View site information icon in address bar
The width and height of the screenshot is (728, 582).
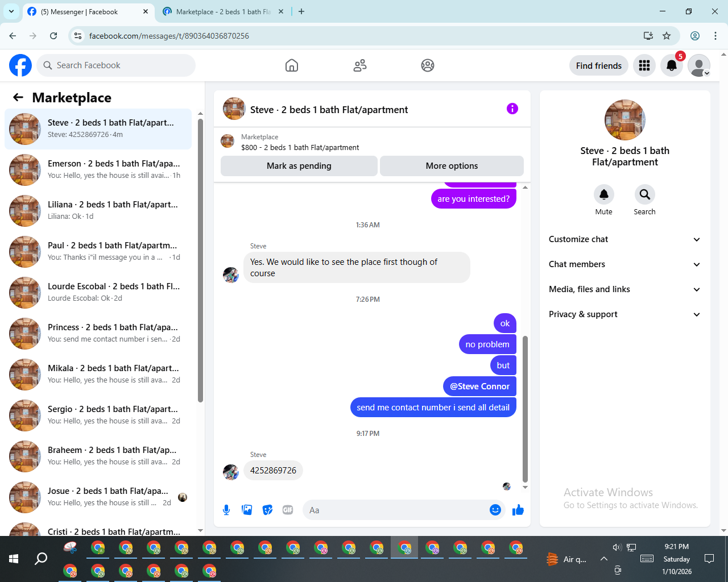[78, 36]
